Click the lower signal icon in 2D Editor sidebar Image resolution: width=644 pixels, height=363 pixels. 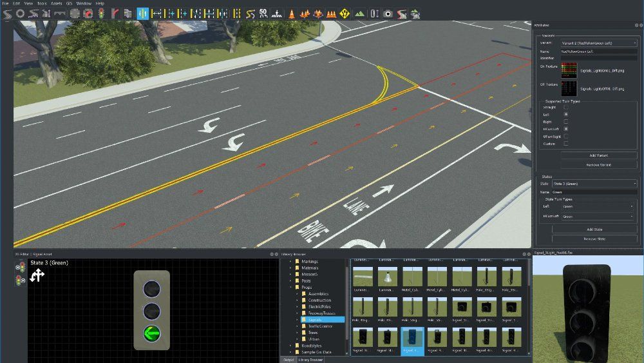[20, 280]
